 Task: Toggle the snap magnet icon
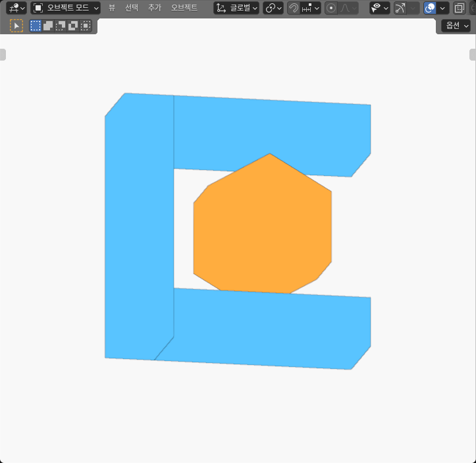294,8
